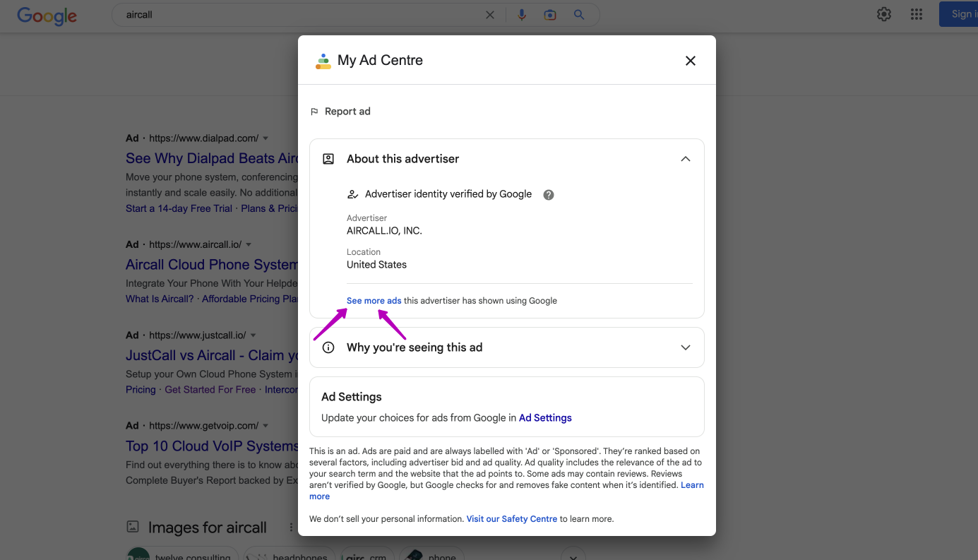Open the three-dot menu beside Images for aircall
Image resolution: width=978 pixels, height=560 pixels.
290,528
